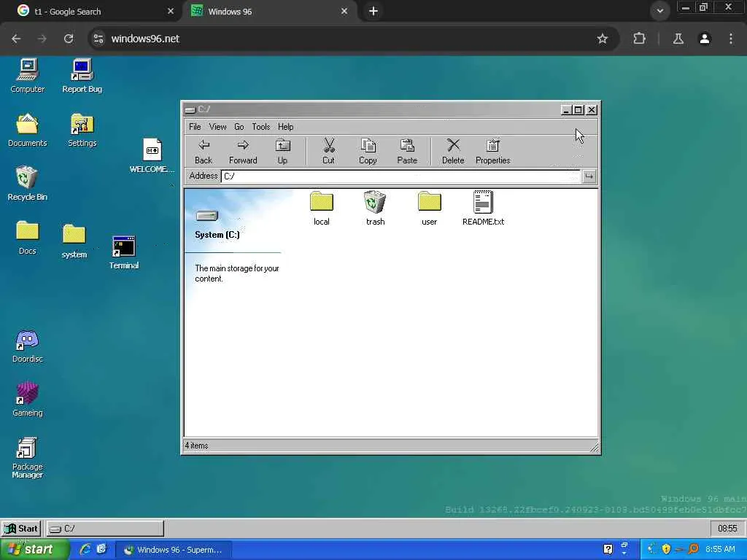The height and width of the screenshot is (560, 747).
Task: Click the Back arrow in file explorer
Action: pyautogui.click(x=204, y=151)
